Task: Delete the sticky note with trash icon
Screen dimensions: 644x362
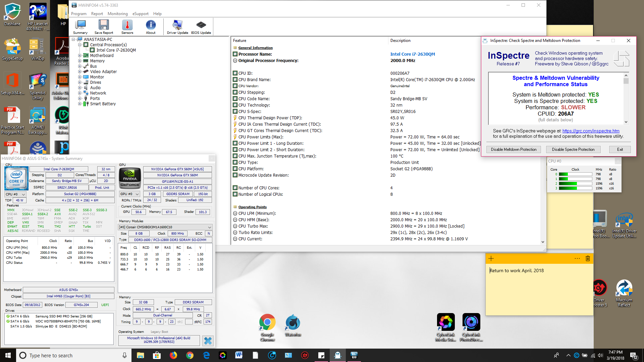Action: (x=588, y=258)
